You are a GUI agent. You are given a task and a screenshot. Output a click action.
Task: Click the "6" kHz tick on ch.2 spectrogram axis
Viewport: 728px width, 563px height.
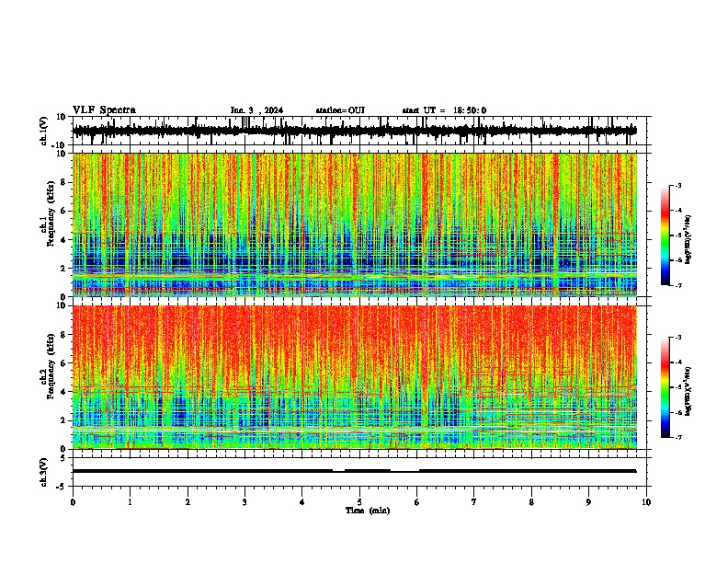click(63, 363)
